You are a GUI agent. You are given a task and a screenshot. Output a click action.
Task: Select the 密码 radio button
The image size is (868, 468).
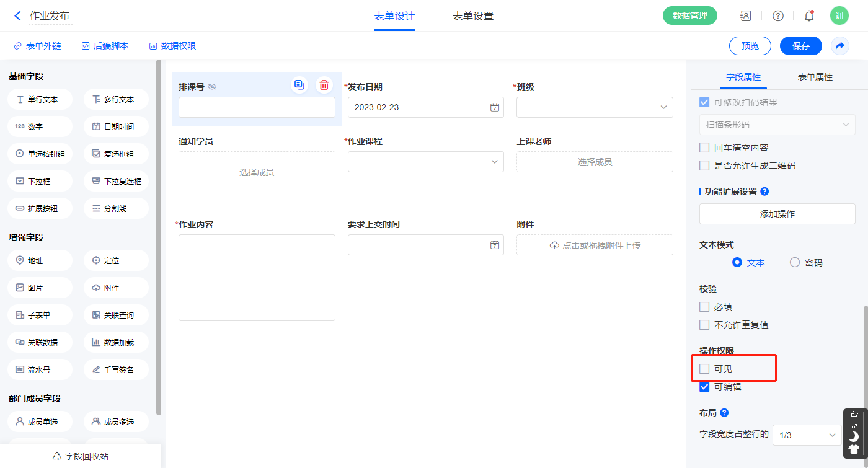[x=795, y=262]
